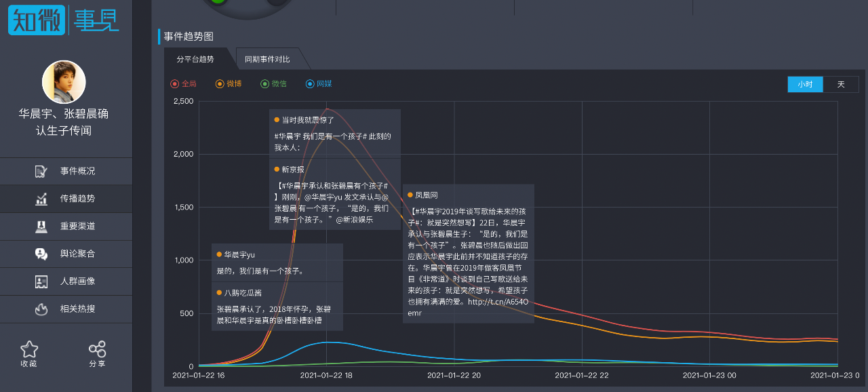Click the 相关热搜 flame icon

click(41, 309)
